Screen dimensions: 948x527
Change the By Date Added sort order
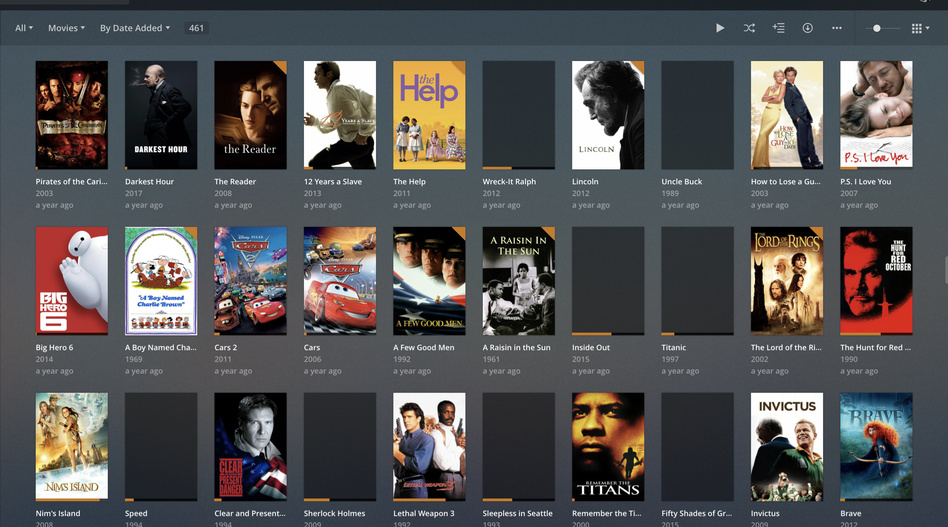(135, 28)
